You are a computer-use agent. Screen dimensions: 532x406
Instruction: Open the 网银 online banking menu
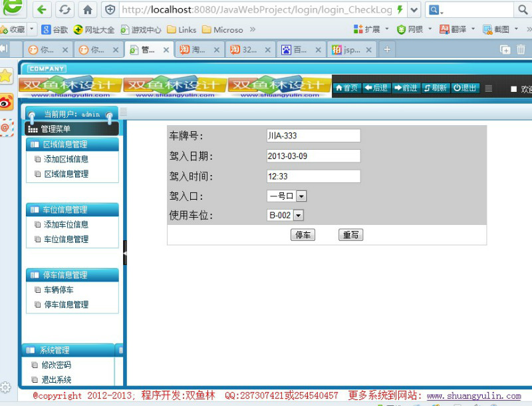pos(414,29)
